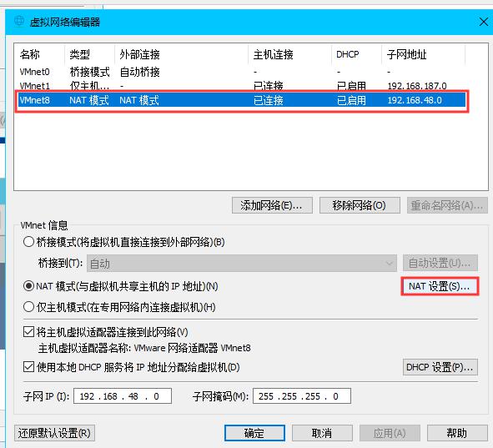Click 已启用 DHCP cell in VMnet8 row
493x448 pixels.
(x=351, y=100)
